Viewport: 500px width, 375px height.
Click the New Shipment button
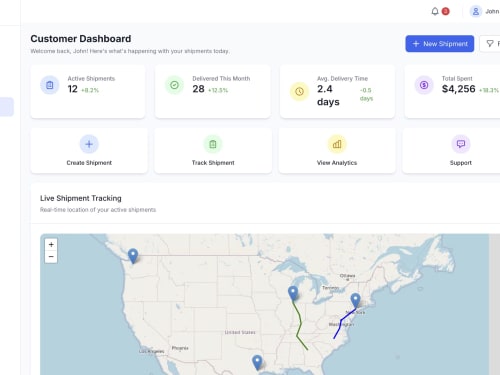coord(440,44)
